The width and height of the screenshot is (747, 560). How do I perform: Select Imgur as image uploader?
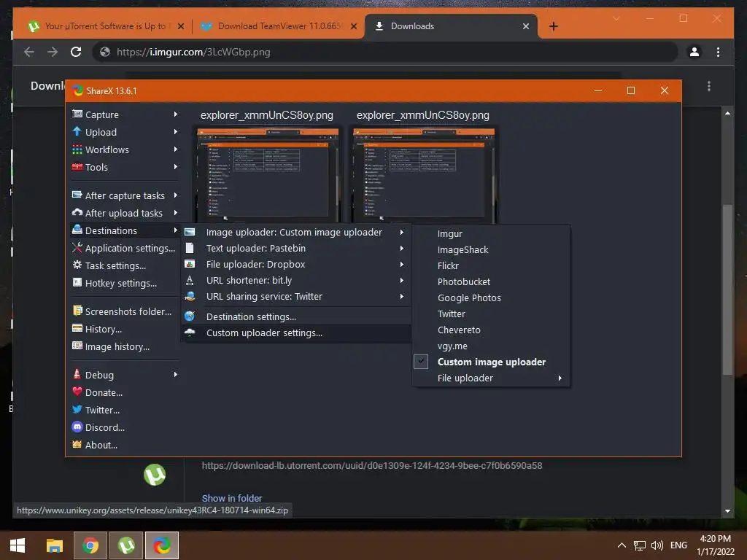pos(491,234)
